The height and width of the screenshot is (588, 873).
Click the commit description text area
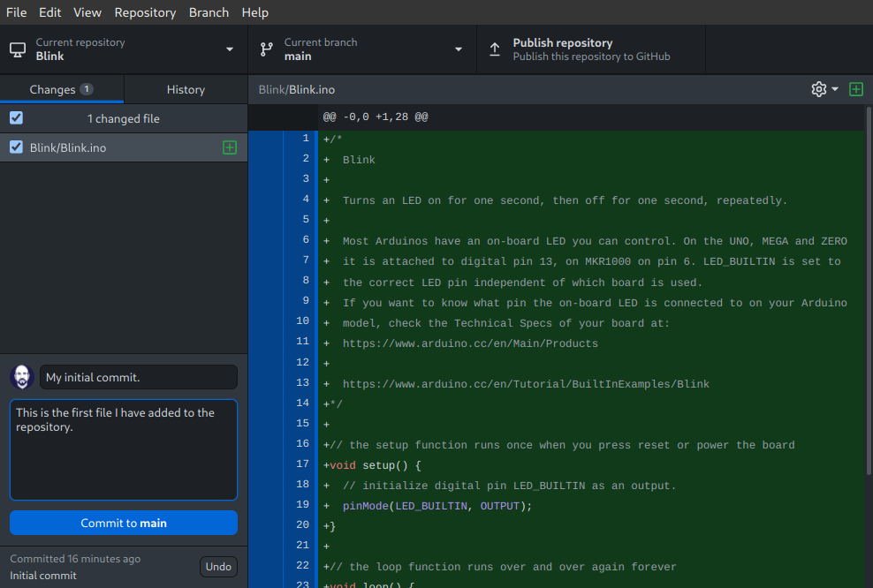(124, 449)
